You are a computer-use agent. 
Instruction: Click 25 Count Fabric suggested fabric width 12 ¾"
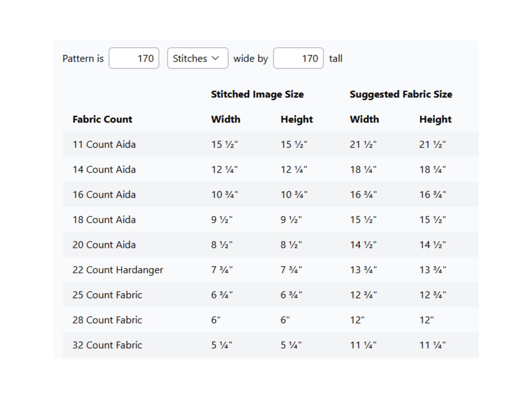pos(363,295)
